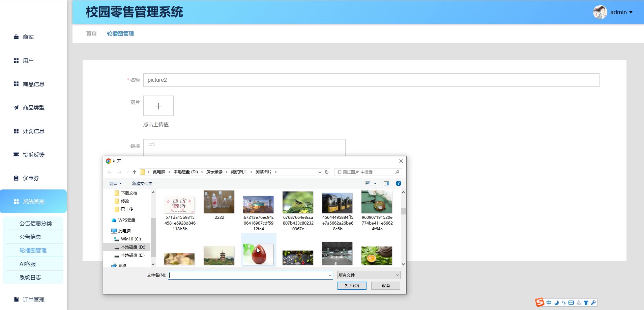Screen dimensions: 644x310
Task: Click the 轮播图管理 breadcrumb tab
Action: point(120,33)
